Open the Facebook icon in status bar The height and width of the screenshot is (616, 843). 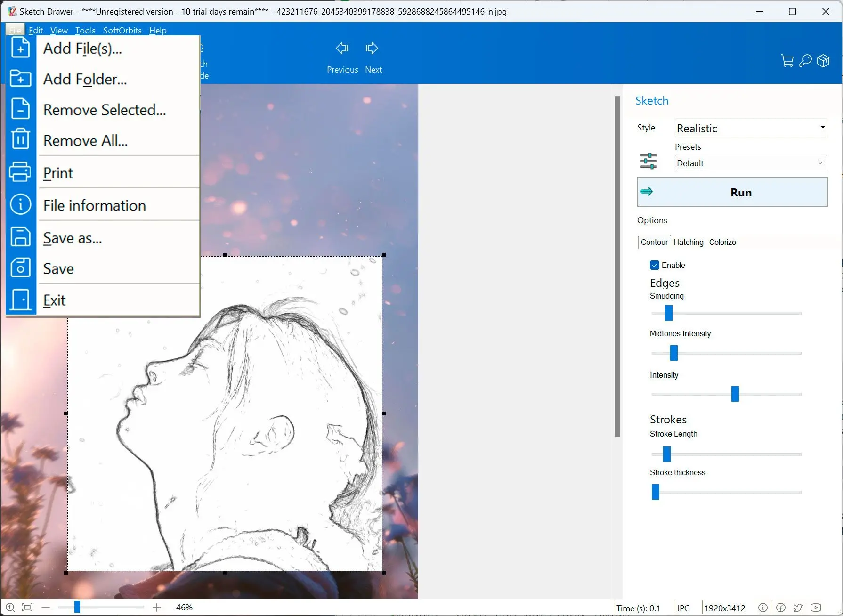coord(781,608)
